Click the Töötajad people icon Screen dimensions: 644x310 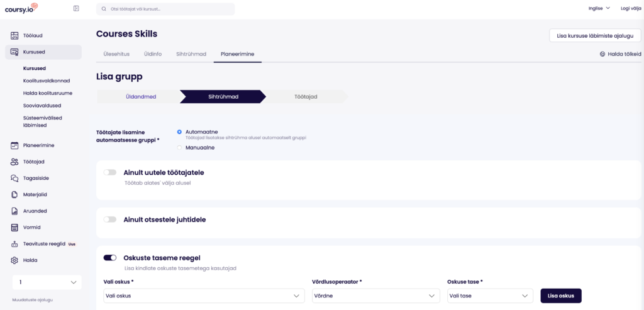tap(14, 162)
